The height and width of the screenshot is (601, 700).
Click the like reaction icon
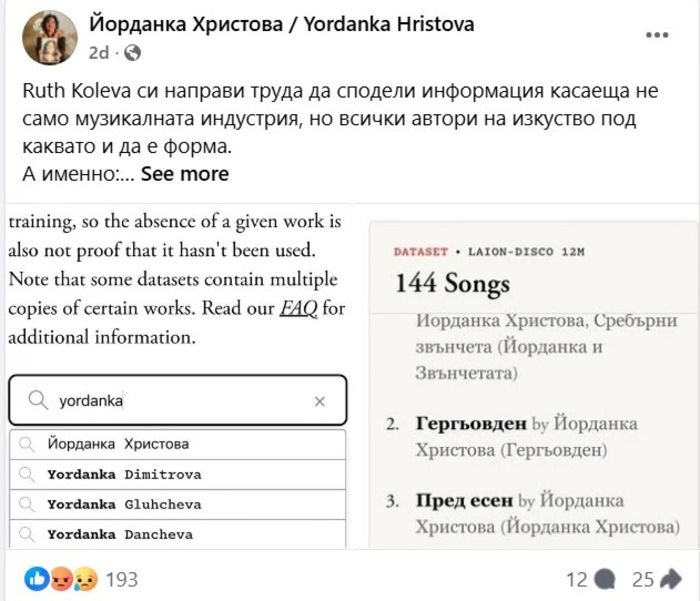coord(37,579)
